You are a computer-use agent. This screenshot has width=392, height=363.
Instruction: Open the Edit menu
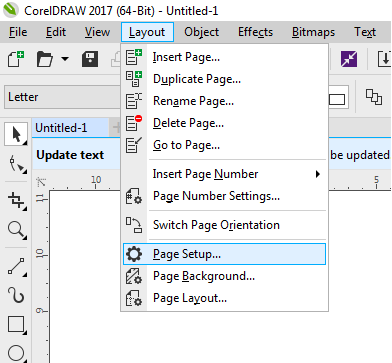point(56,32)
